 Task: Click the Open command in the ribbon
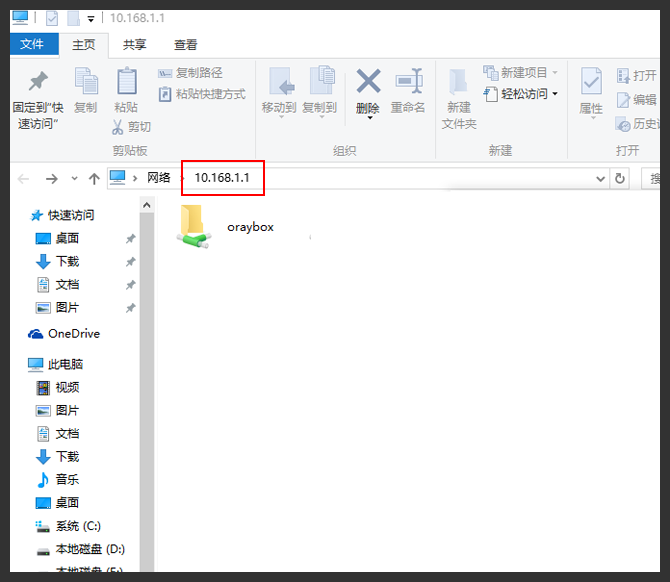637,76
